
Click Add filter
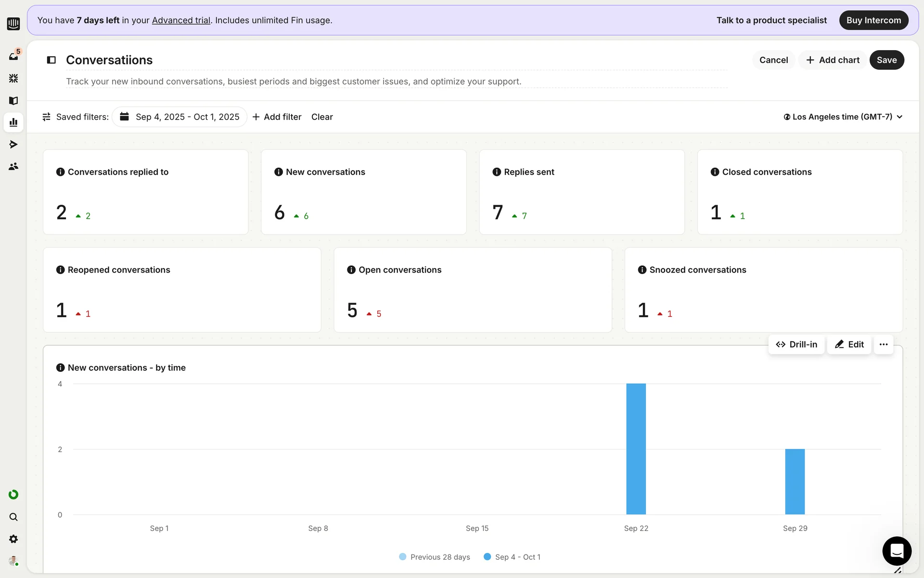(x=277, y=117)
